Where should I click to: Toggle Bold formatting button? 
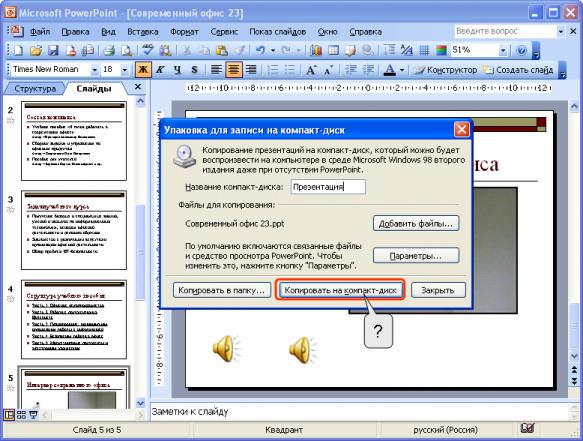pos(143,70)
